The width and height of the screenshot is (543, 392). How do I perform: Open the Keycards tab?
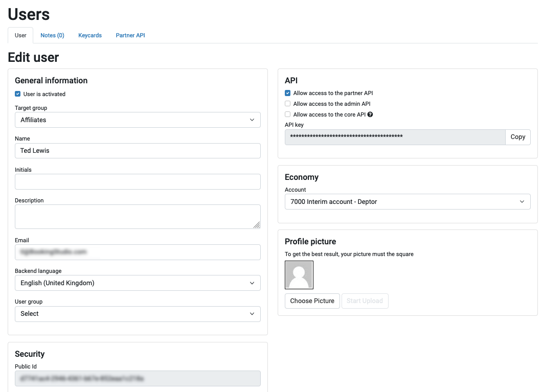click(90, 35)
